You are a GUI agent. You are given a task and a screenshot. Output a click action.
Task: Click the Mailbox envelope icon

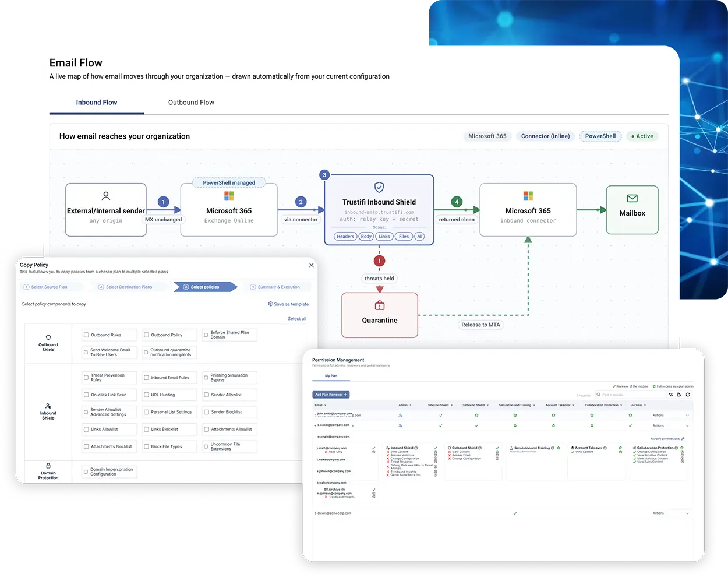(x=632, y=198)
